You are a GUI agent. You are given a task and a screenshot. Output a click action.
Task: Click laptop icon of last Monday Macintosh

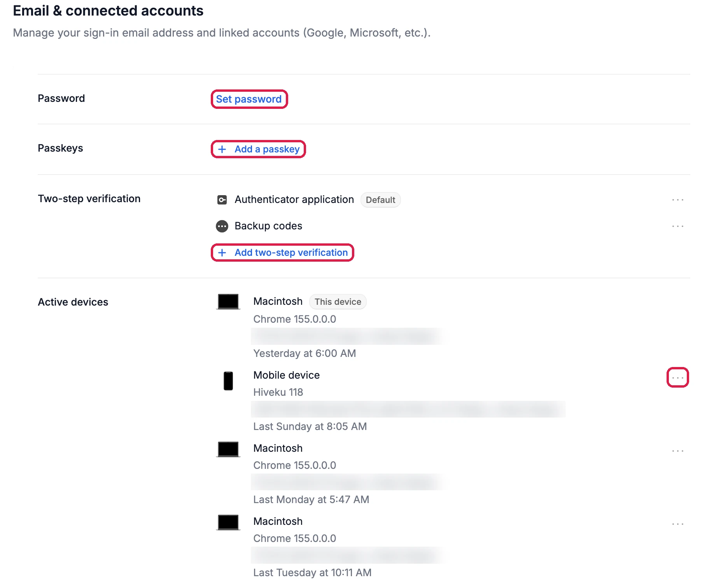click(x=228, y=449)
